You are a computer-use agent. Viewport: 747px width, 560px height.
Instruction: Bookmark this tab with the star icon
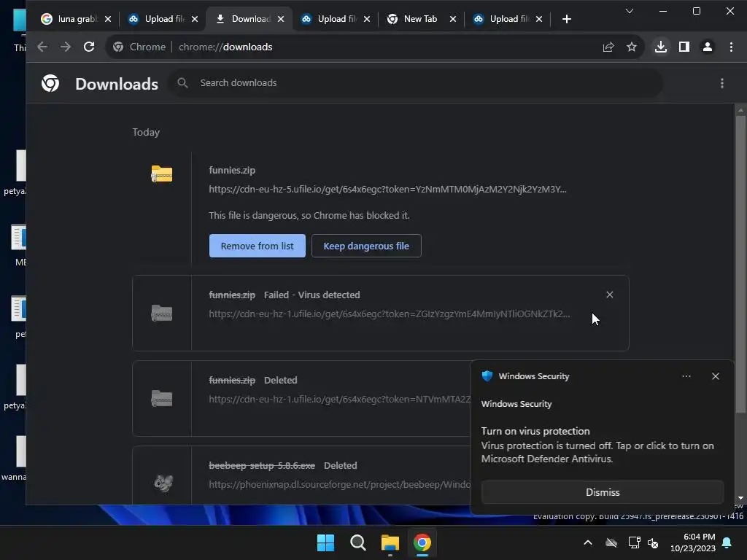coord(632,47)
